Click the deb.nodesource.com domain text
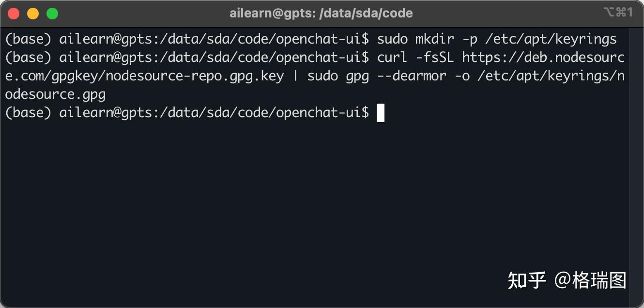 click(x=571, y=57)
